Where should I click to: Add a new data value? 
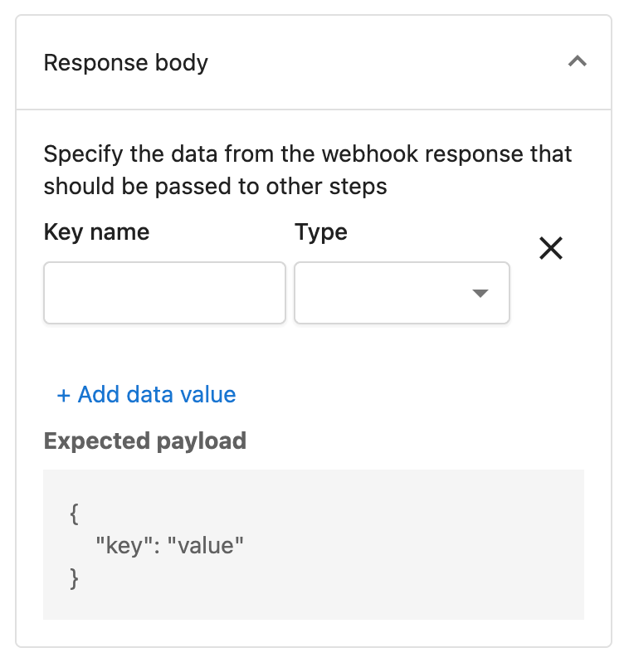(x=146, y=394)
